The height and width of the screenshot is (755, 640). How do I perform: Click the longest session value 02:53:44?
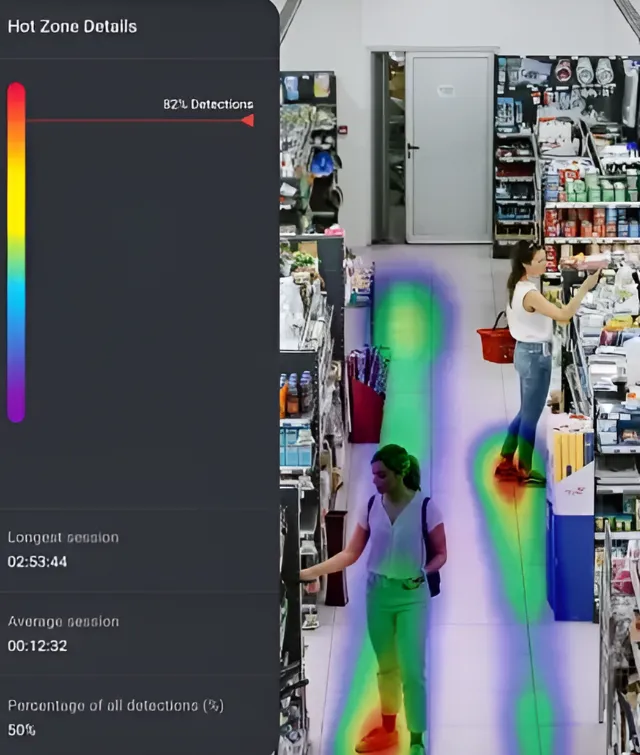[37, 562]
